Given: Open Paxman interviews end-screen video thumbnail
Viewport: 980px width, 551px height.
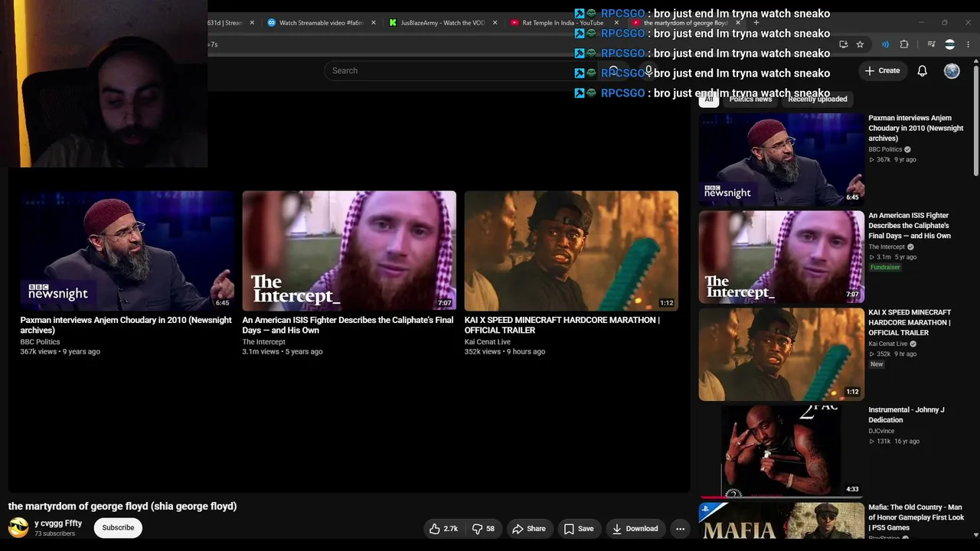Looking at the screenshot, I should [127, 251].
